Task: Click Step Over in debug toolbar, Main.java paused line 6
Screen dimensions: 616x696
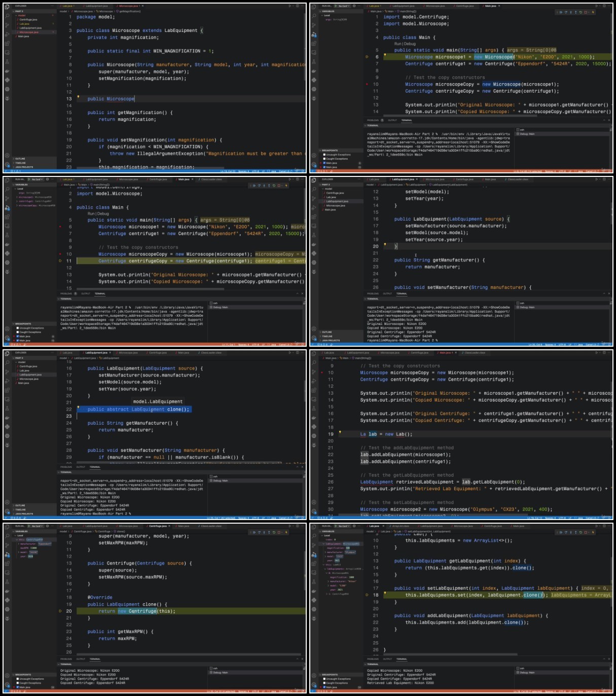Action: (565, 12)
